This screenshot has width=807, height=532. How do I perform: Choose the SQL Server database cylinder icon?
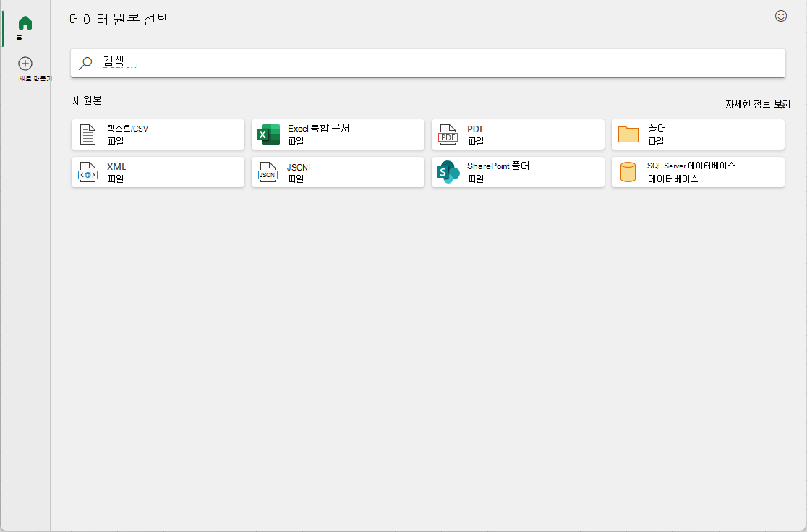(628, 172)
